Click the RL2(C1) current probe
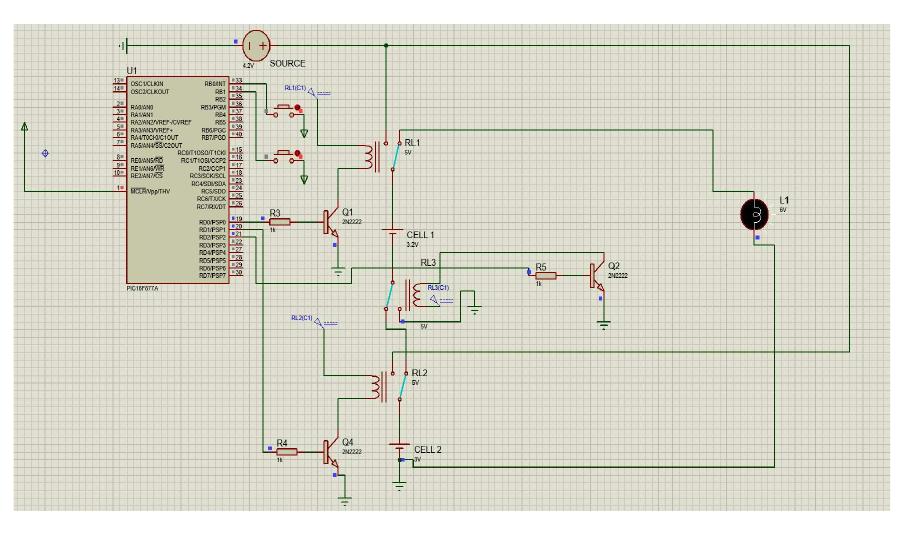The width and height of the screenshot is (898, 541). point(318,322)
